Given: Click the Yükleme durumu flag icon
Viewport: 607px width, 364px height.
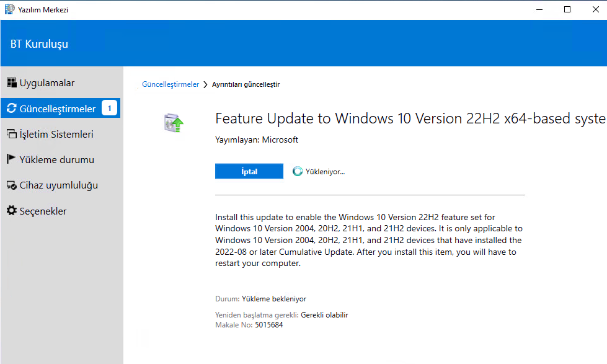Looking at the screenshot, I should (x=11, y=159).
